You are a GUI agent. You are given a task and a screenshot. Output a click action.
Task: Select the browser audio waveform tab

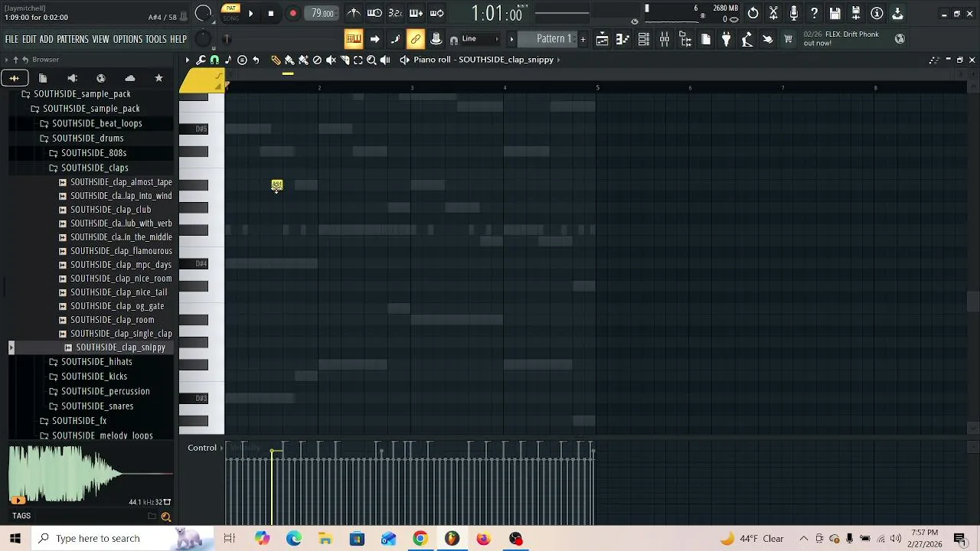pos(14,78)
